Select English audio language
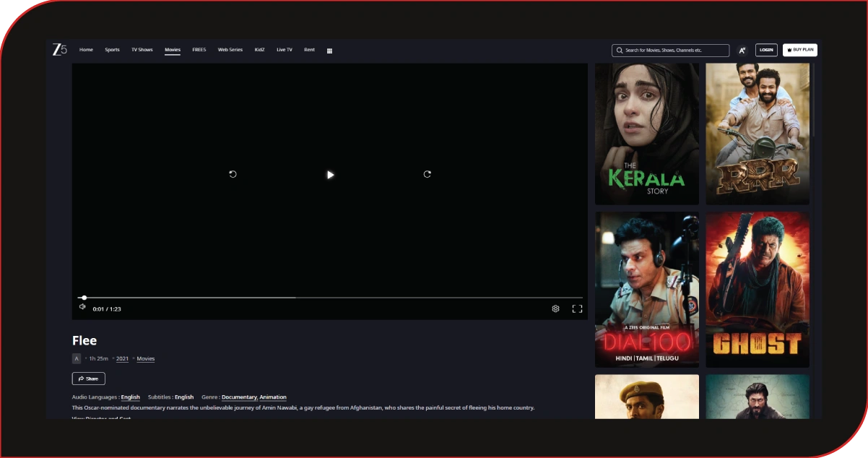The image size is (868, 458). pyautogui.click(x=131, y=397)
